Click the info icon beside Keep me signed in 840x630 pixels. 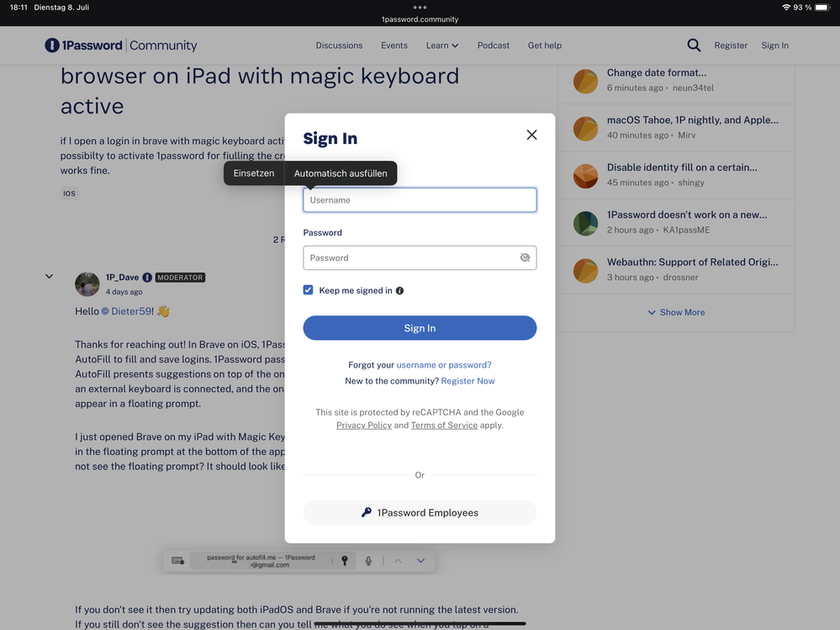coord(399,291)
